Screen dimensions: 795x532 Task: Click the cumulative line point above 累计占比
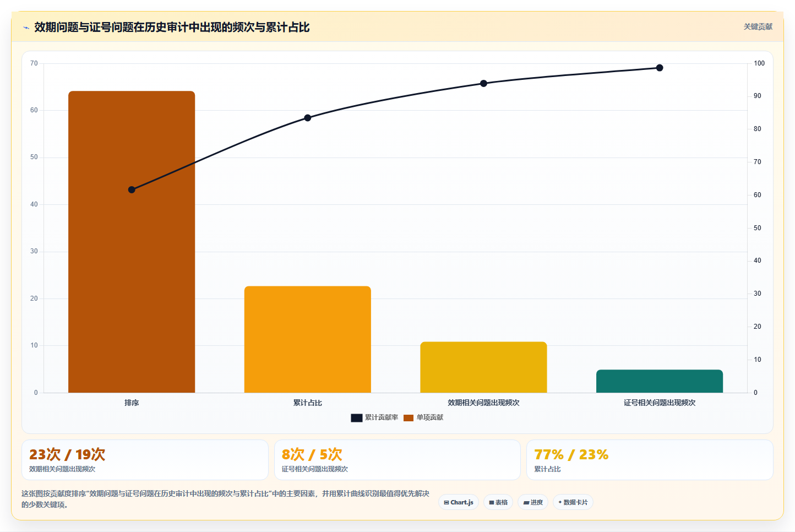coord(307,118)
